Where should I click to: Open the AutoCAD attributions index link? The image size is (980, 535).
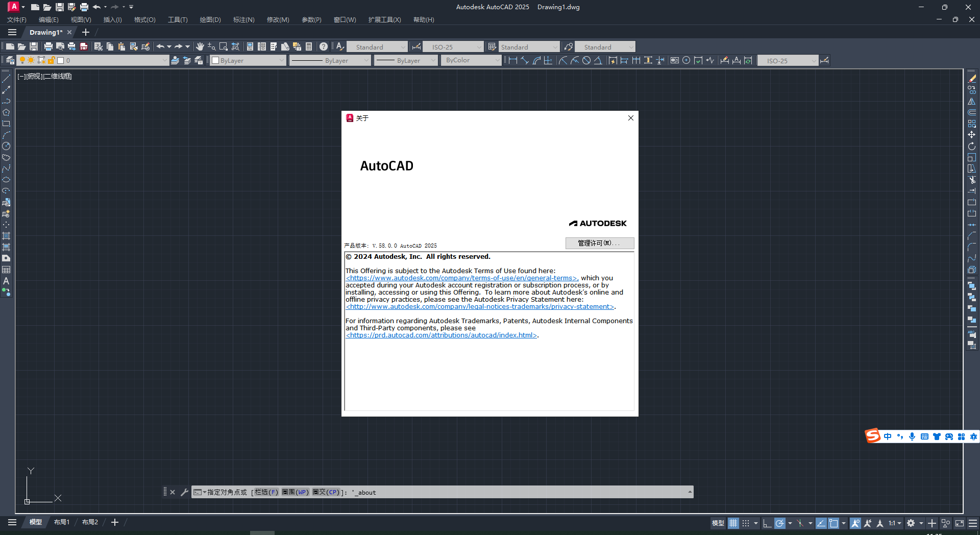[442, 335]
